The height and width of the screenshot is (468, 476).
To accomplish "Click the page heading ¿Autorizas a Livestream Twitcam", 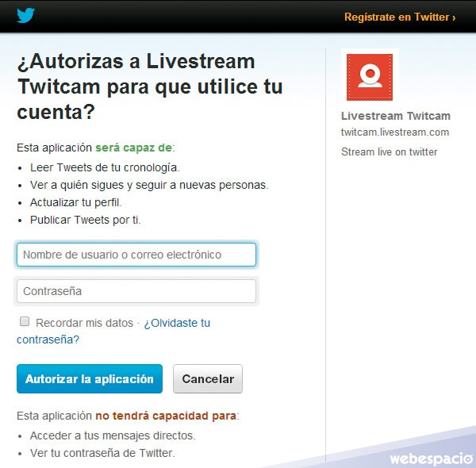I will (x=150, y=86).
